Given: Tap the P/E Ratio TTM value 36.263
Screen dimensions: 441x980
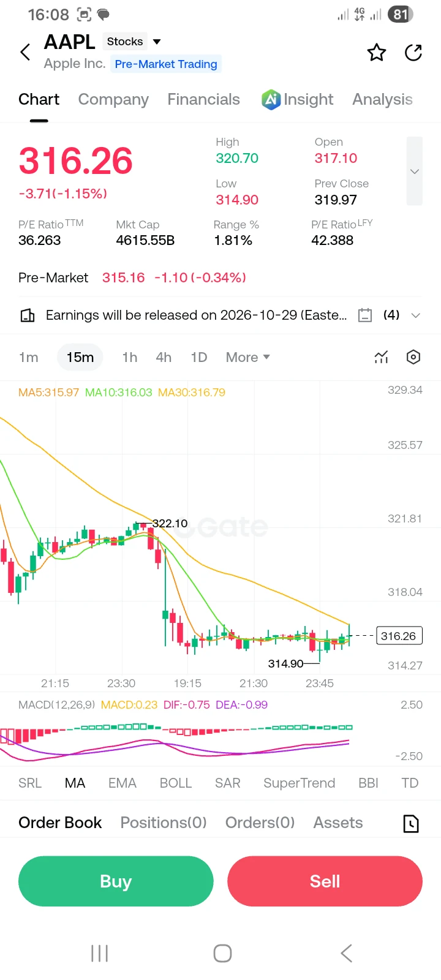Looking at the screenshot, I should [x=40, y=240].
